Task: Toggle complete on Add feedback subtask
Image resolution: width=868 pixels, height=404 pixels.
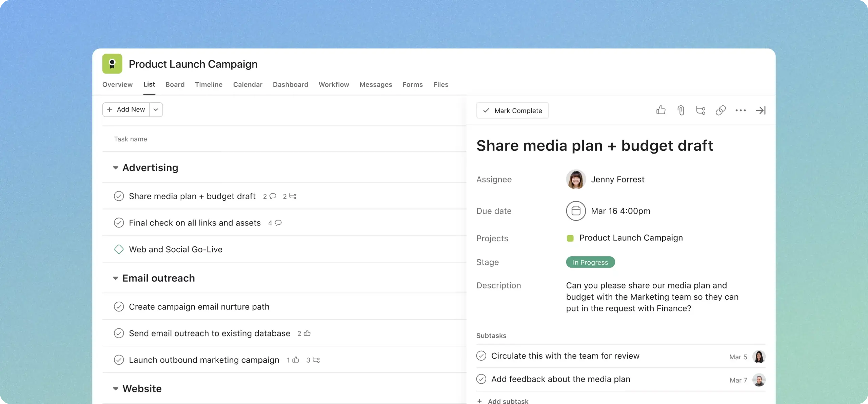Action: (480, 379)
